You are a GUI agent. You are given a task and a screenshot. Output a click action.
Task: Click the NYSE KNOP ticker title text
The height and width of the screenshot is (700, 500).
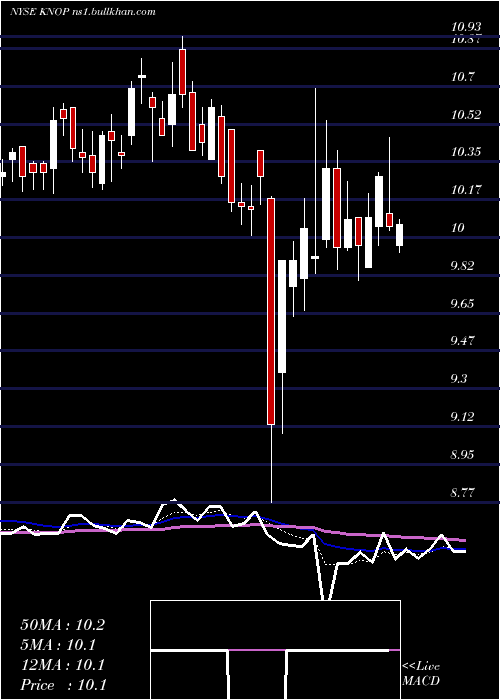click(x=83, y=12)
